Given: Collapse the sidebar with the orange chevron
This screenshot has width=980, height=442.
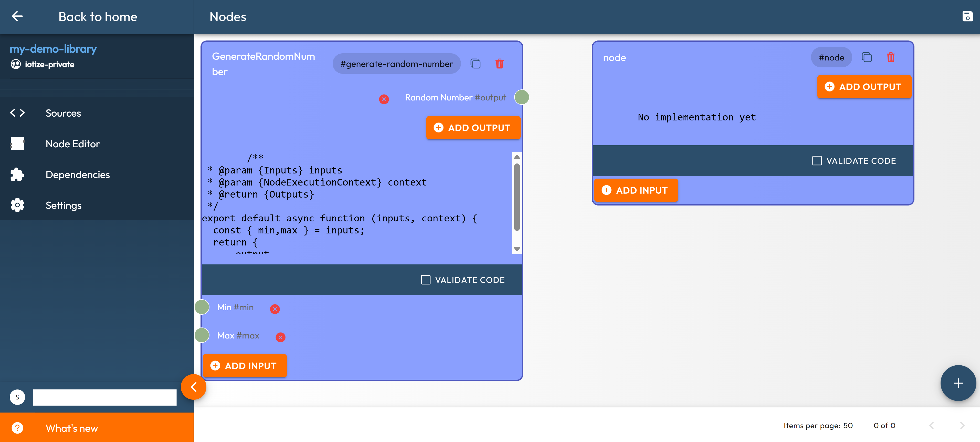Looking at the screenshot, I should tap(193, 387).
